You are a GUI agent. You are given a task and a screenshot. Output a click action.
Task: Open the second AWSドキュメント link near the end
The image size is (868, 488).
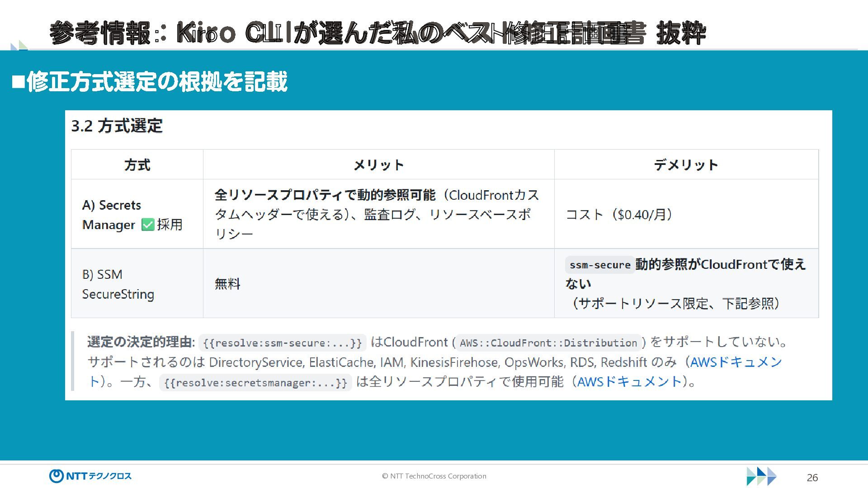(x=630, y=382)
